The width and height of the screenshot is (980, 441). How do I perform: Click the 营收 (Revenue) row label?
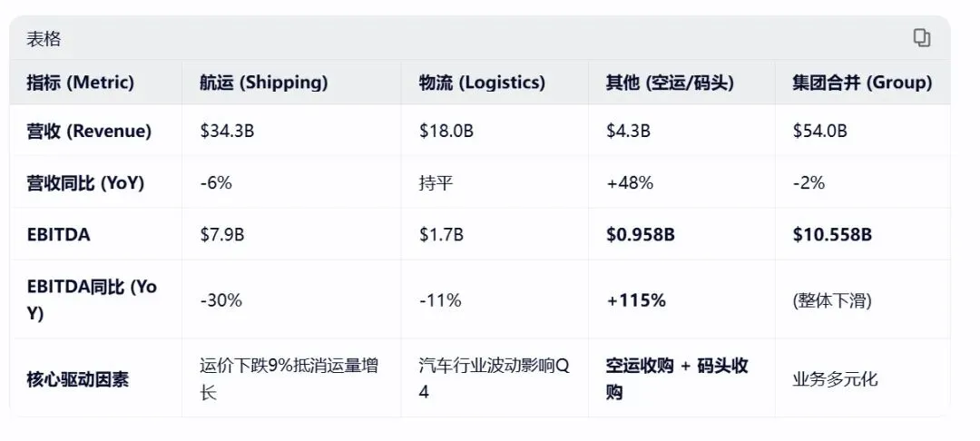click(89, 131)
